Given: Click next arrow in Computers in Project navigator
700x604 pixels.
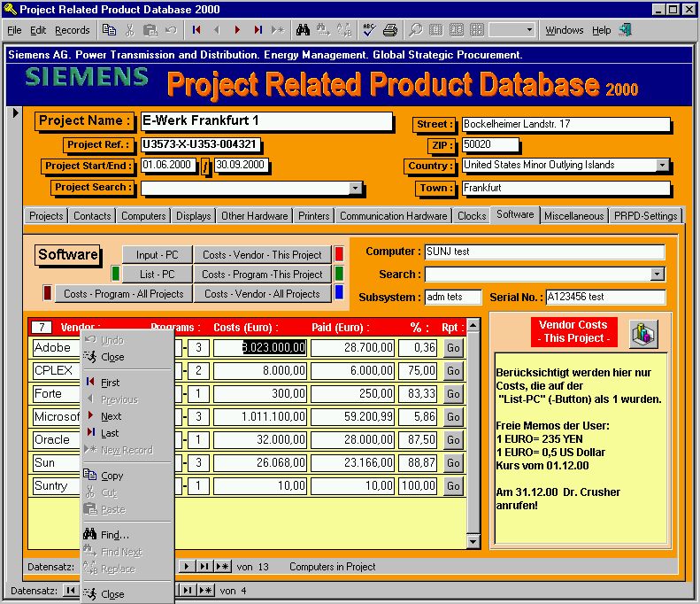Looking at the screenshot, I should pos(186,567).
